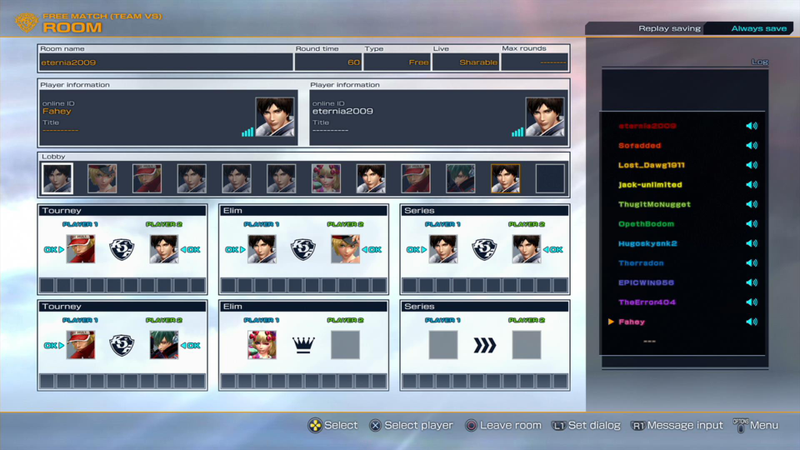Screen dimensions: 800x450
Task: Open top Tourney panel header
Action: click(x=122, y=210)
